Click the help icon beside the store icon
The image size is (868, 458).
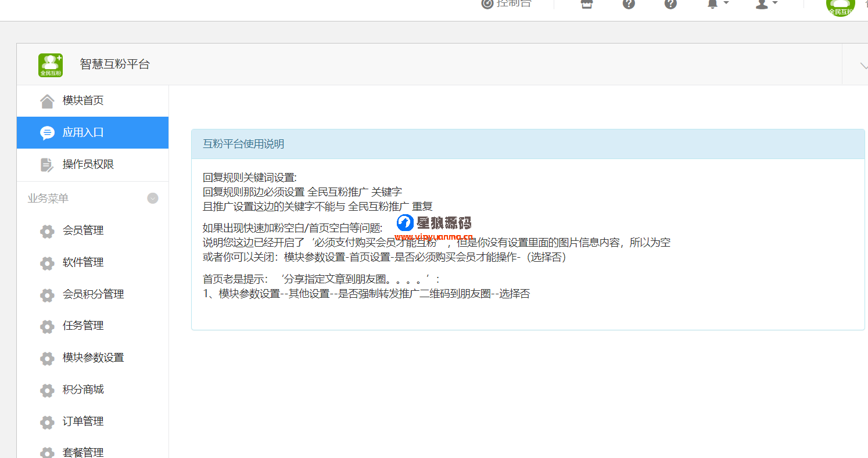[x=629, y=3]
